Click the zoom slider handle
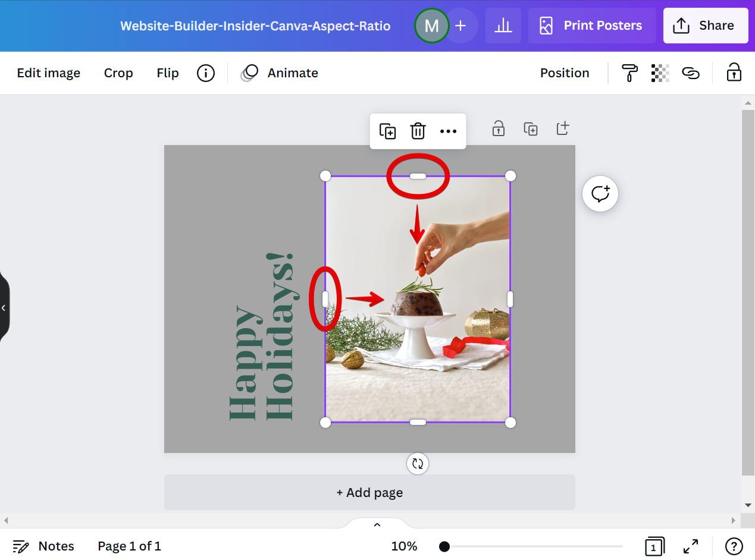 click(444, 546)
